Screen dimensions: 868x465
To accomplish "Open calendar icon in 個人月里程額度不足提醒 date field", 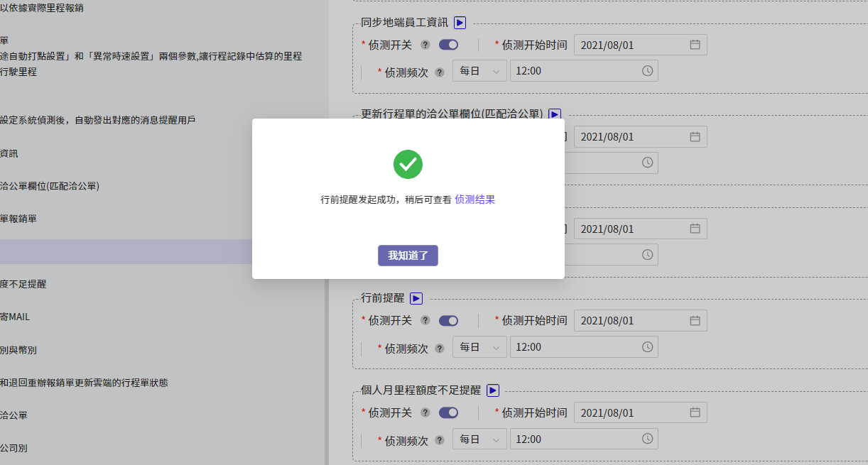I will 695,412.
